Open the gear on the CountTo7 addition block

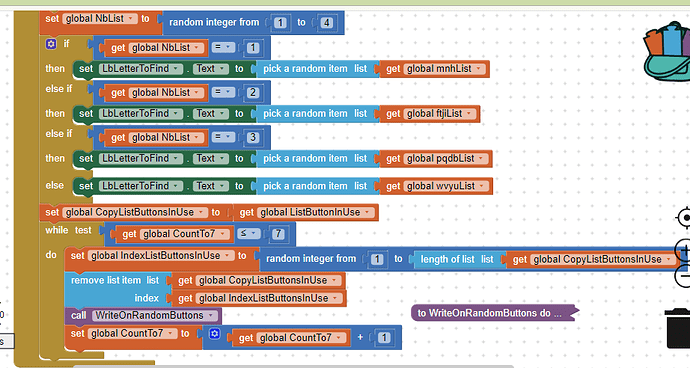tap(214, 334)
